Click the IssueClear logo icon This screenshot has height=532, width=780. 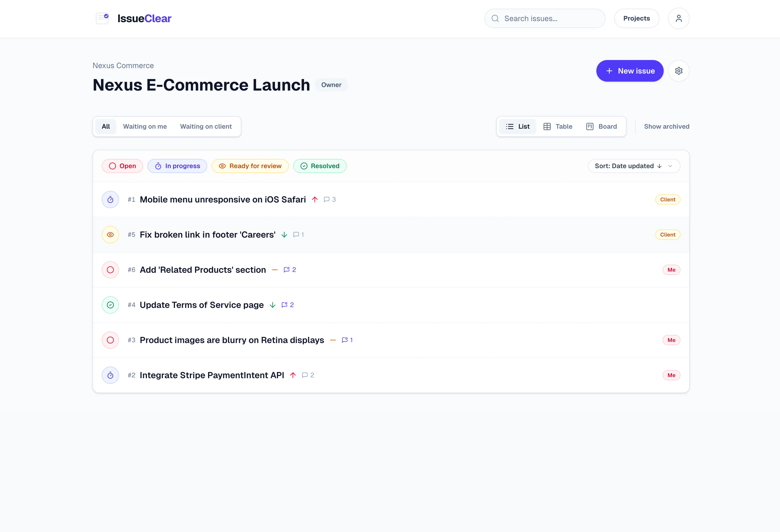102,18
